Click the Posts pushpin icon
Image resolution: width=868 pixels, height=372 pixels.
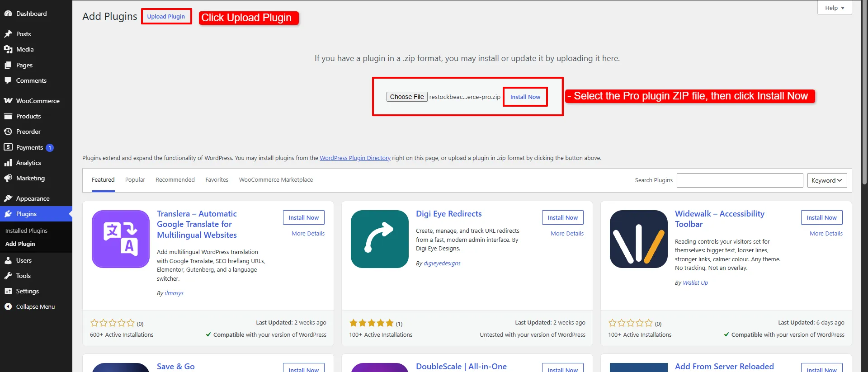tap(8, 34)
